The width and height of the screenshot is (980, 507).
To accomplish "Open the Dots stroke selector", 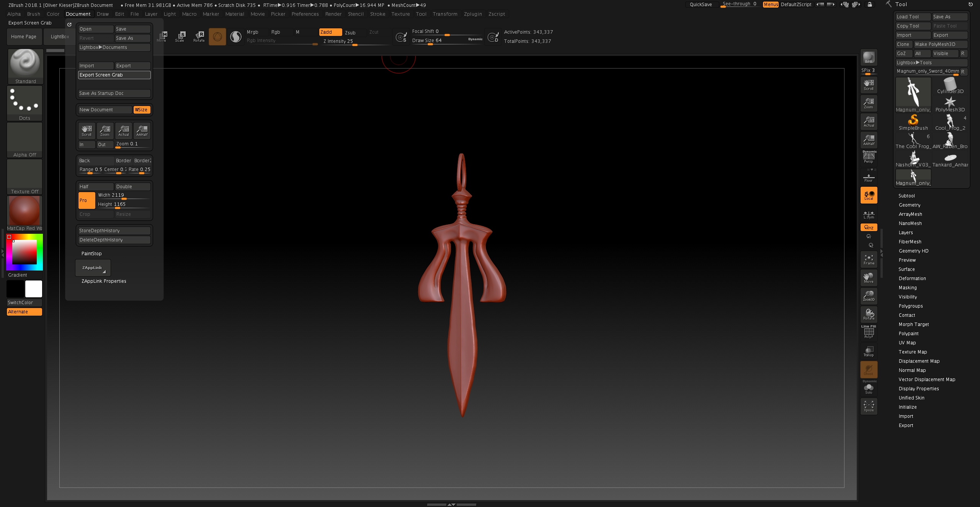I will pos(24,103).
